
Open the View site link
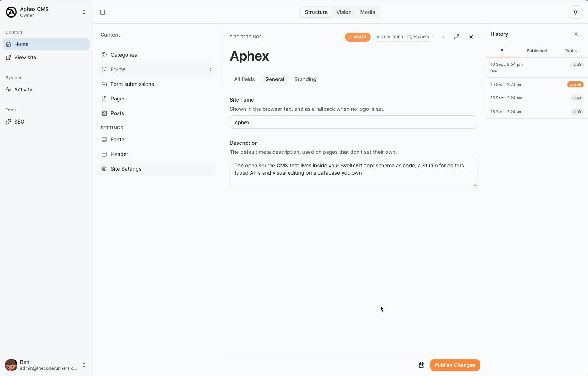click(x=46, y=57)
